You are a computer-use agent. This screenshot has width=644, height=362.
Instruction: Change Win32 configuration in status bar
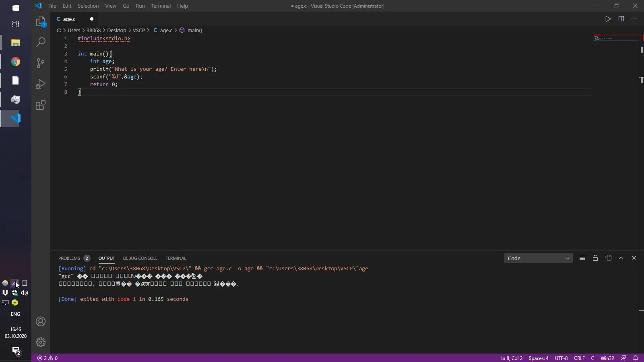coord(607,358)
